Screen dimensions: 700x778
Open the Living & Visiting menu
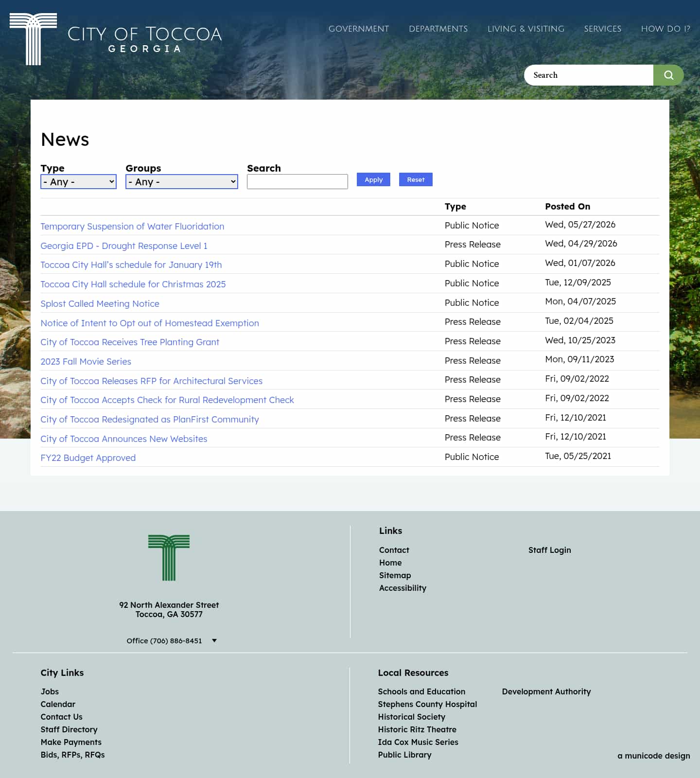click(526, 29)
